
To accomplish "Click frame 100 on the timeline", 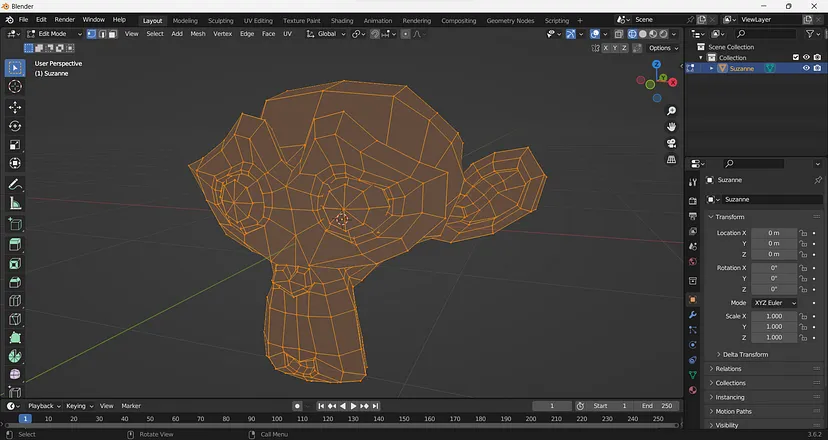I will pyautogui.click(x=277, y=419).
